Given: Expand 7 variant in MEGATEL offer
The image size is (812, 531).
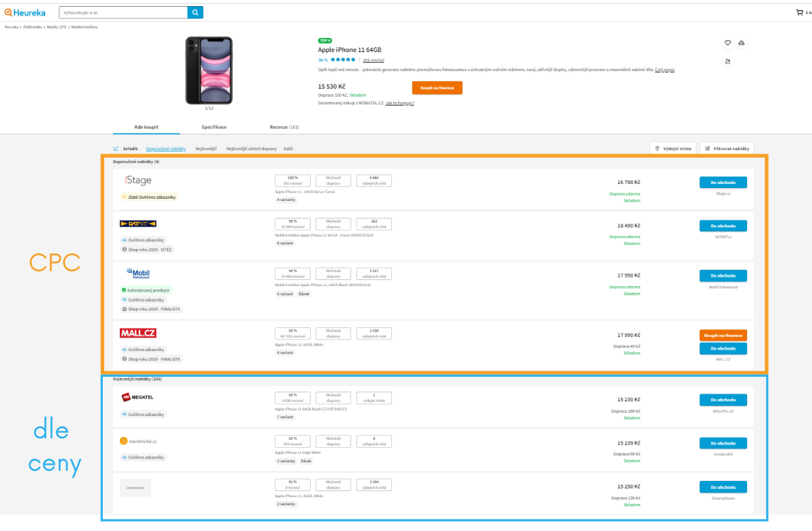Looking at the screenshot, I should click(284, 417).
